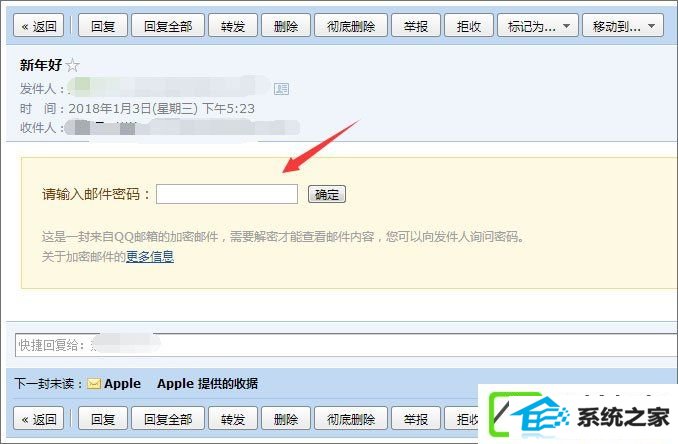The width and height of the screenshot is (678, 444).
Task: Click the top 回复全部 button
Action: 168,26
